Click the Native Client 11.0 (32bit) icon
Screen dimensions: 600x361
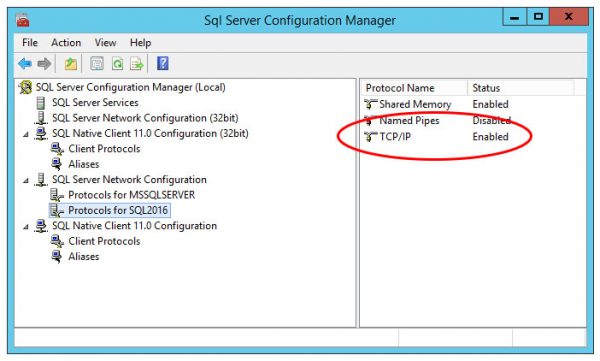click(x=41, y=134)
